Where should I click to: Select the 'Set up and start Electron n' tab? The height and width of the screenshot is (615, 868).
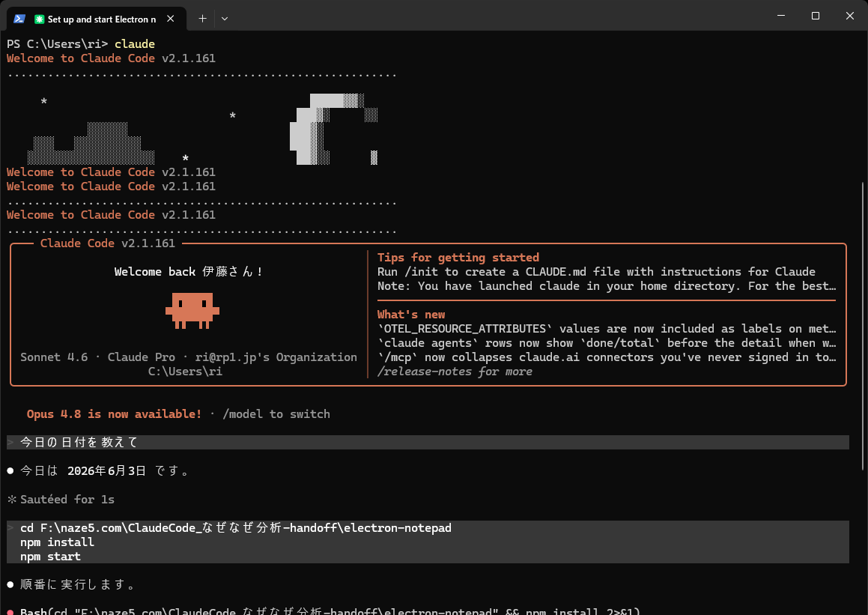[x=97, y=19]
